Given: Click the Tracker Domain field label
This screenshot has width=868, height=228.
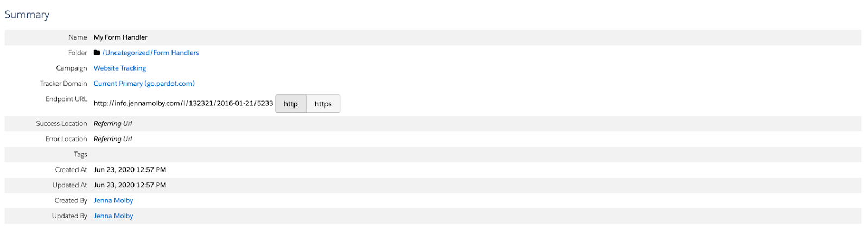Looking at the screenshot, I should pos(63,84).
